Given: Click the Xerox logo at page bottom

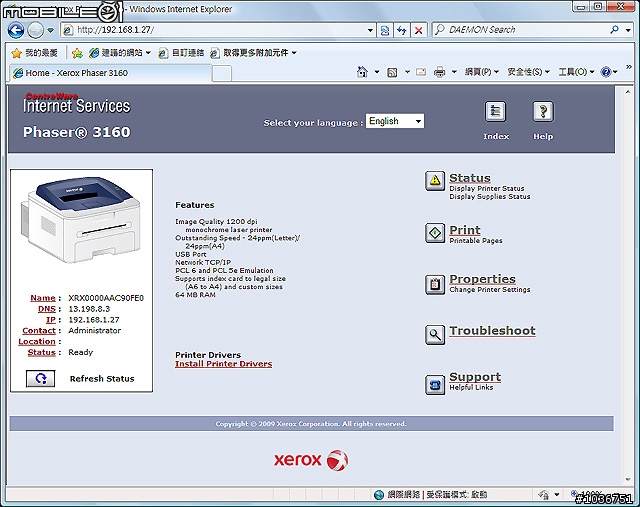Looking at the screenshot, I should pyautogui.click(x=311, y=460).
